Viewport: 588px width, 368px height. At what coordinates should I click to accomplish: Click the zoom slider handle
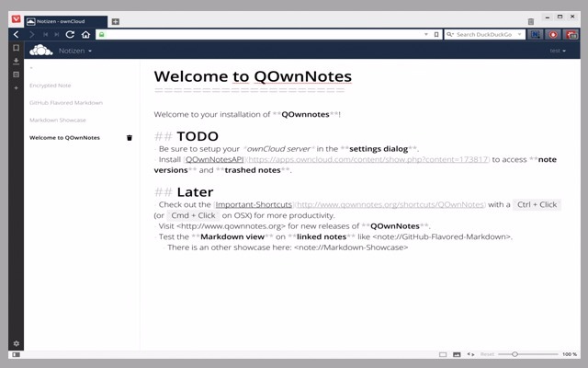514,354
